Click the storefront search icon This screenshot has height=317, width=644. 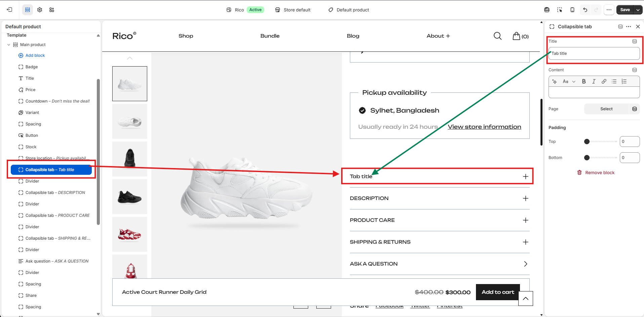498,36
